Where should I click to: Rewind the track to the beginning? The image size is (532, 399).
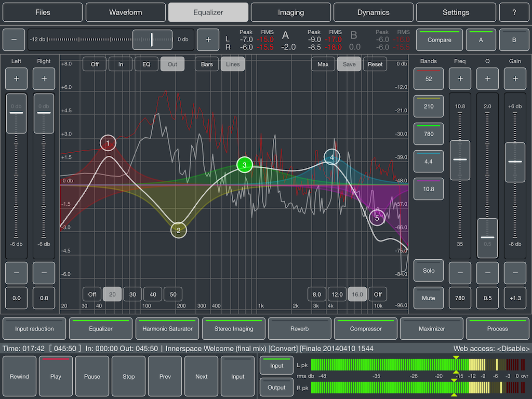19,376
